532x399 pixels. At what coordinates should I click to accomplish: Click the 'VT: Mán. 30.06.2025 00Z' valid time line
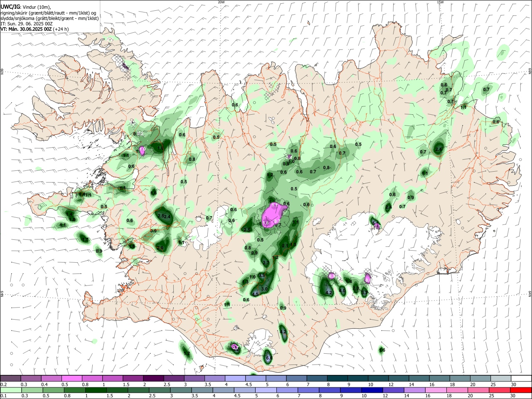tap(26, 29)
